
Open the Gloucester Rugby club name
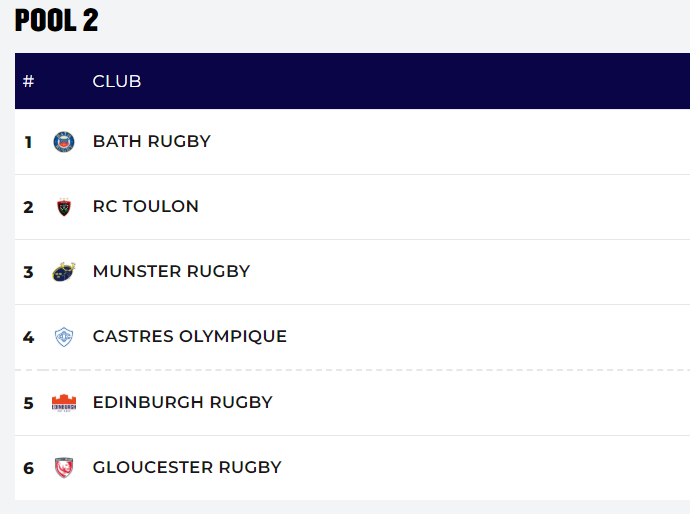187,468
